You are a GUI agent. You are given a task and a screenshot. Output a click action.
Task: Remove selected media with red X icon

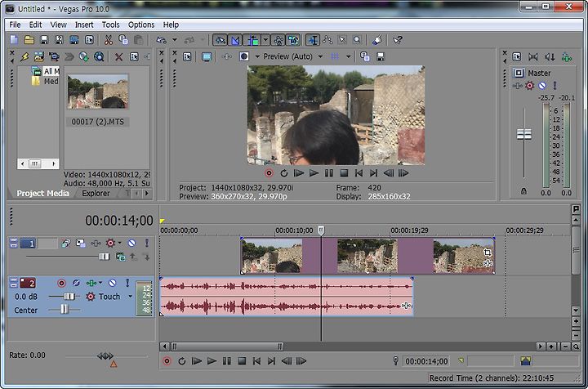pyautogui.click(x=119, y=56)
